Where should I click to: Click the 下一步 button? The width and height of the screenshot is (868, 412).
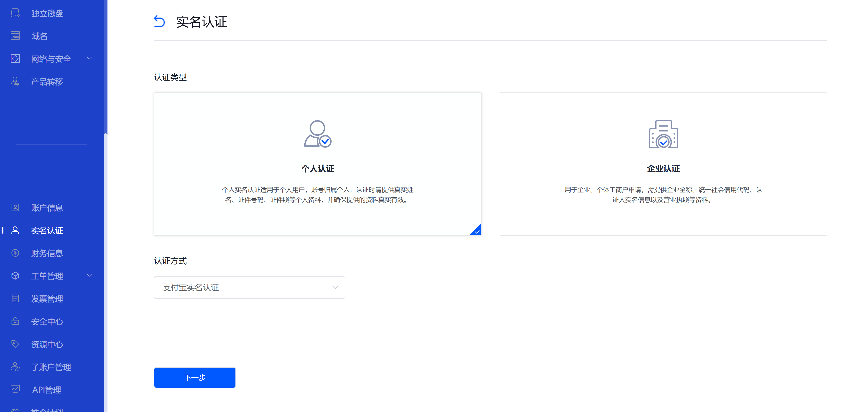[195, 377]
